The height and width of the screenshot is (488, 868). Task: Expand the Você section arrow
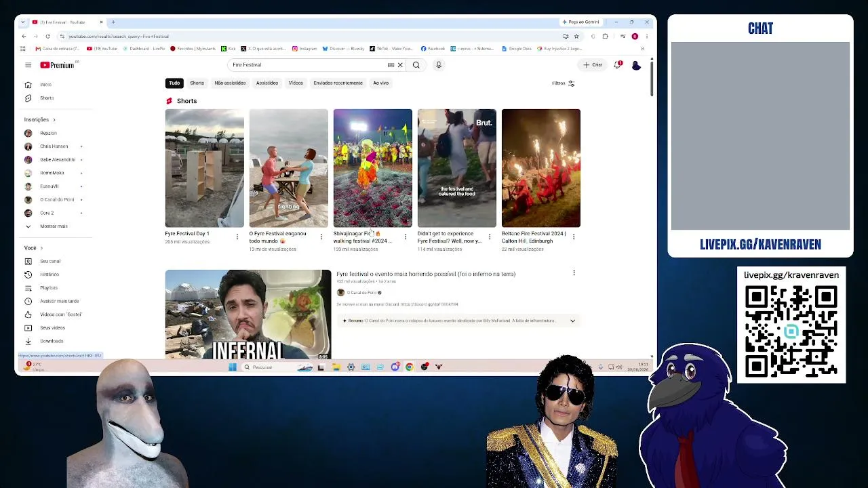41,248
